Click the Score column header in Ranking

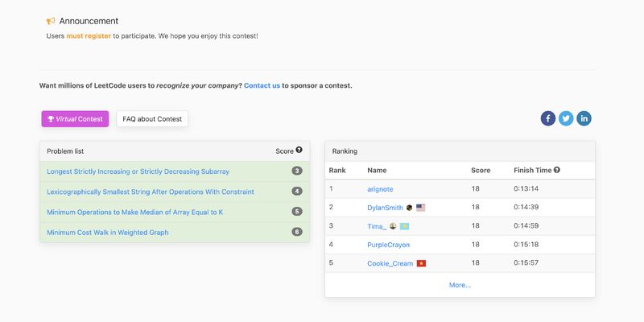point(481,170)
